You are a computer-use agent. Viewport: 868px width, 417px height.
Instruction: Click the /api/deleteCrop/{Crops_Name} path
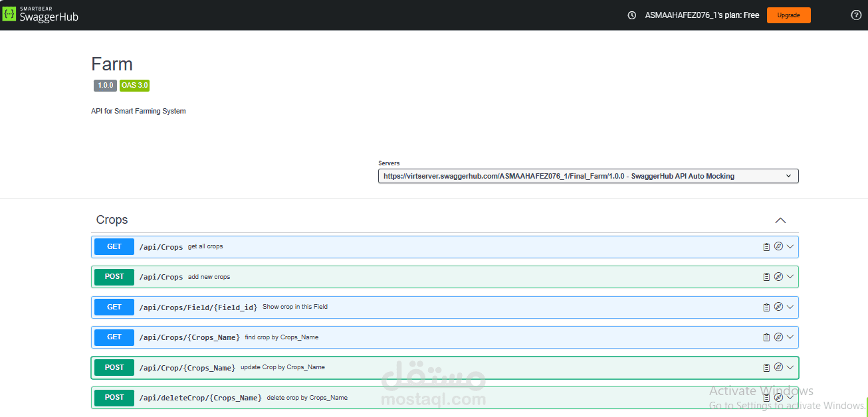200,398
